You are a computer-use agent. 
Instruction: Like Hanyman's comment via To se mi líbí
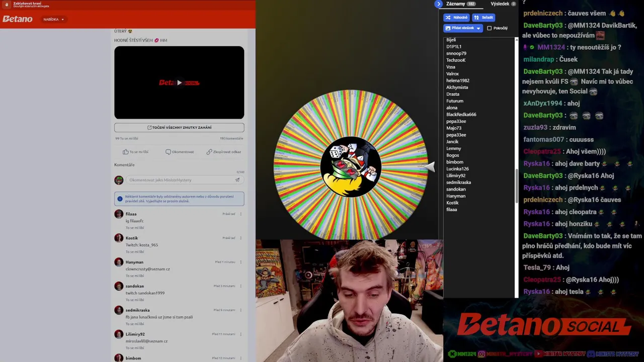point(134,276)
